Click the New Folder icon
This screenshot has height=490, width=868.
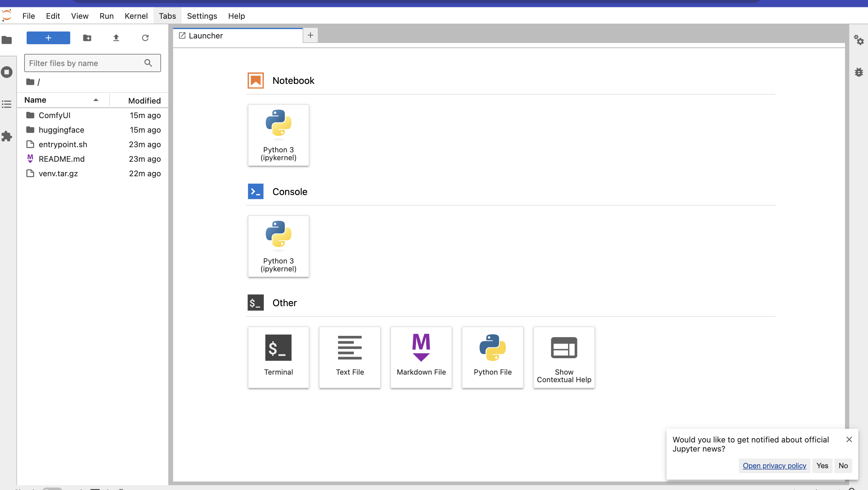pyautogui.click(x=87, y=38)
